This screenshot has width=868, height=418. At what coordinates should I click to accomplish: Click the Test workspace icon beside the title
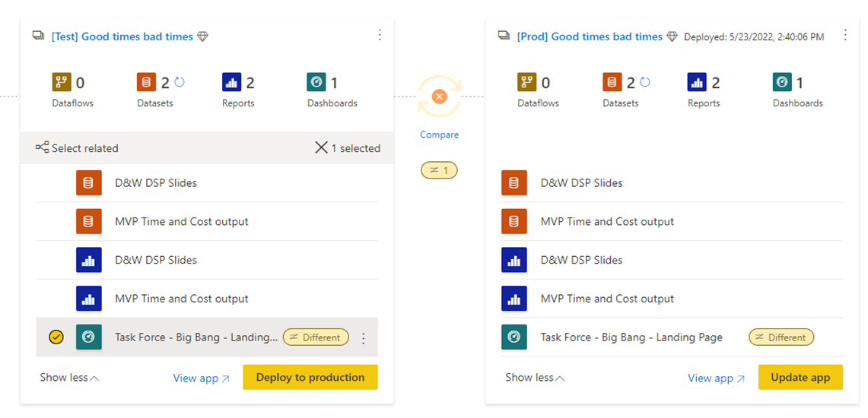point(38,36)
